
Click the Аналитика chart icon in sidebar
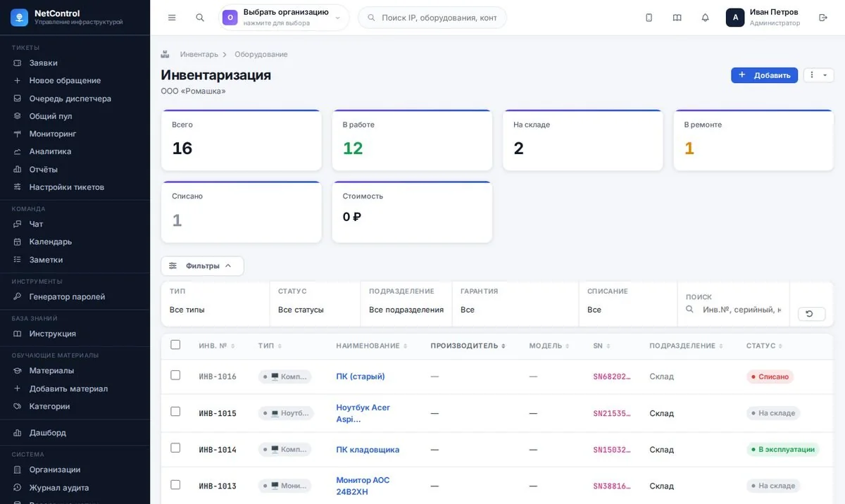click(18, 151)
